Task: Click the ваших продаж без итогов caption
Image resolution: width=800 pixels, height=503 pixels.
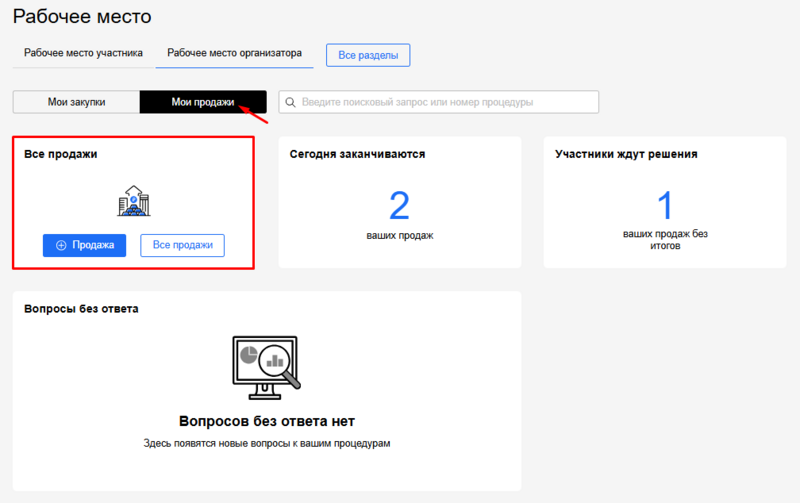Action: [665, 240]
